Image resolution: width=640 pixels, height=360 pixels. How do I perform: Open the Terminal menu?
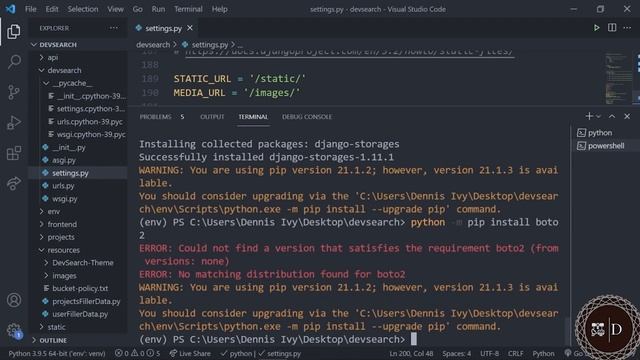click(x=188, y=9)
